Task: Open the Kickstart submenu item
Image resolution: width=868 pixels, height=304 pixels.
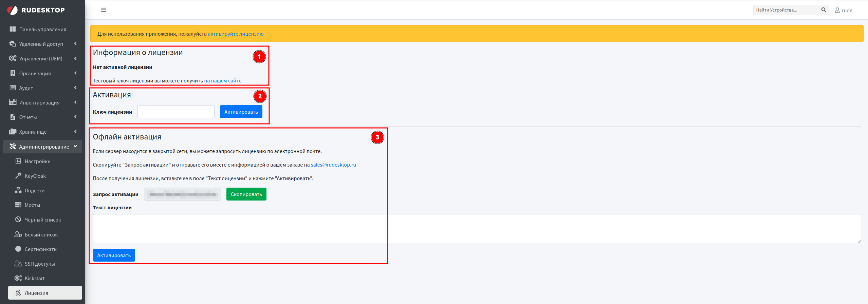Action: (x=45, y=278)
